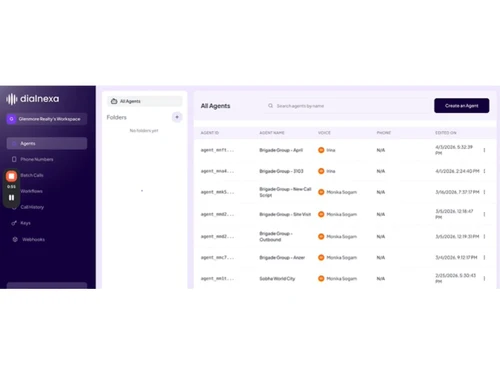Open the Keys sidebar icon

[x=14, y=223]
